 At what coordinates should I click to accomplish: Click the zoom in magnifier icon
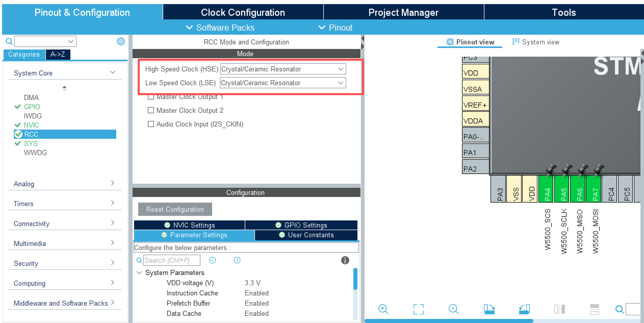tap(383, 309)
